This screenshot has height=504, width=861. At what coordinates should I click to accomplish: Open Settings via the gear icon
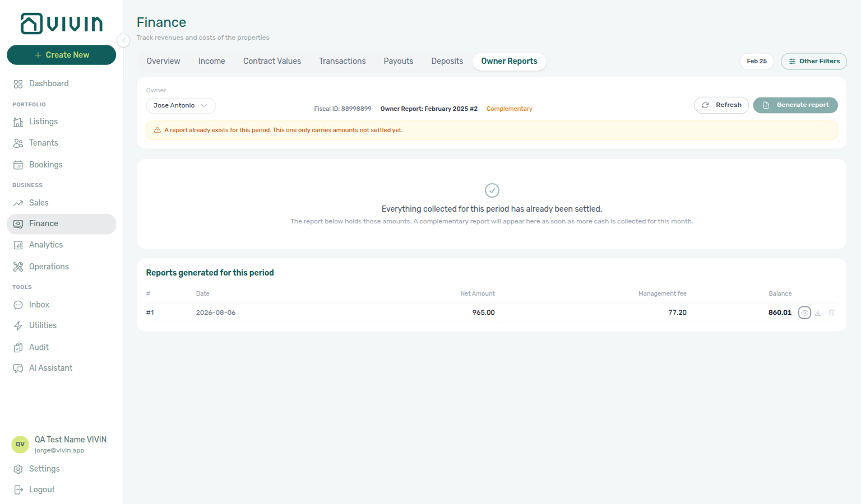[x=18, y=469]
